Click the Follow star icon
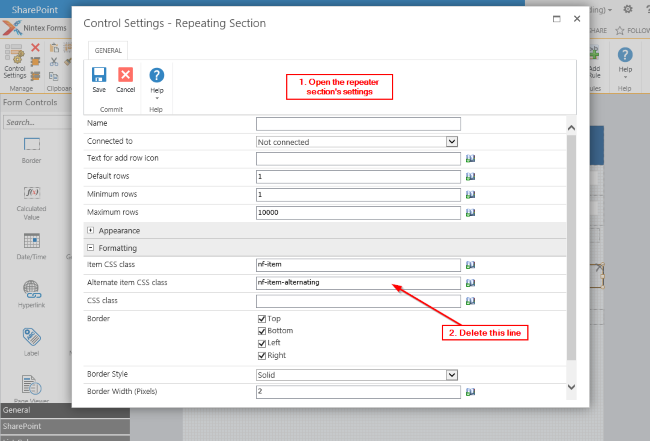650x441 pixels. pyautogui.click(x=620, y=30)
